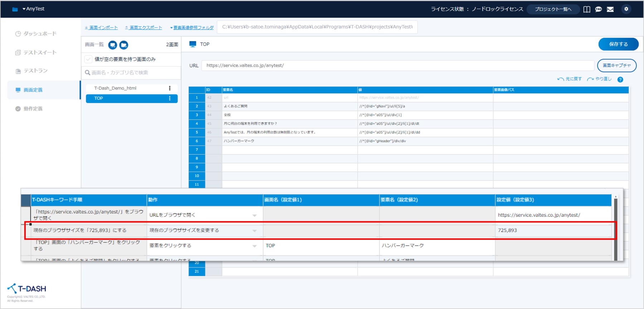Expand the AnyTest project dropdown
644x309 pixels.
pos(33,9)
